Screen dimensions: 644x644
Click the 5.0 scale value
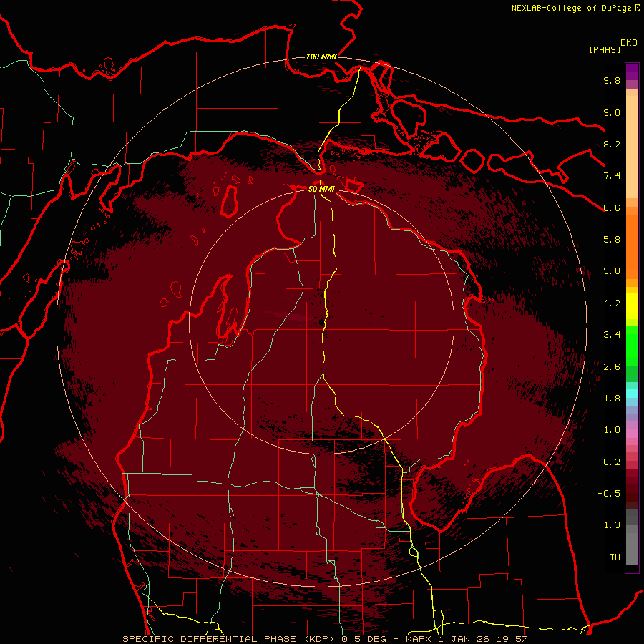tap(612, 271)
